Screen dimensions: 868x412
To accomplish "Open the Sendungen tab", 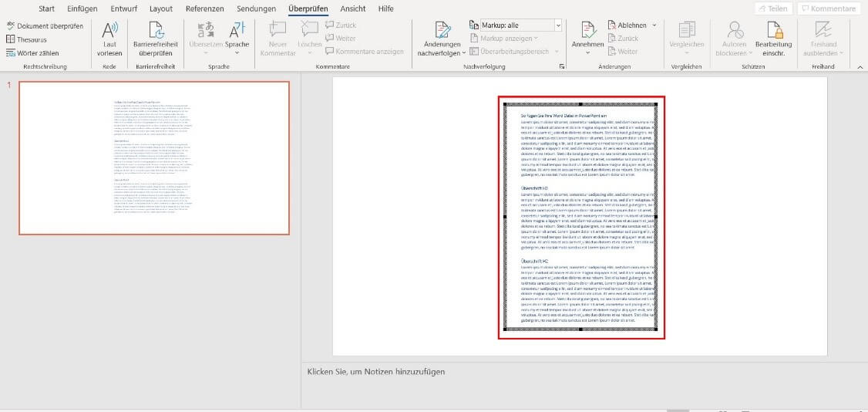I will coord(256,8).
